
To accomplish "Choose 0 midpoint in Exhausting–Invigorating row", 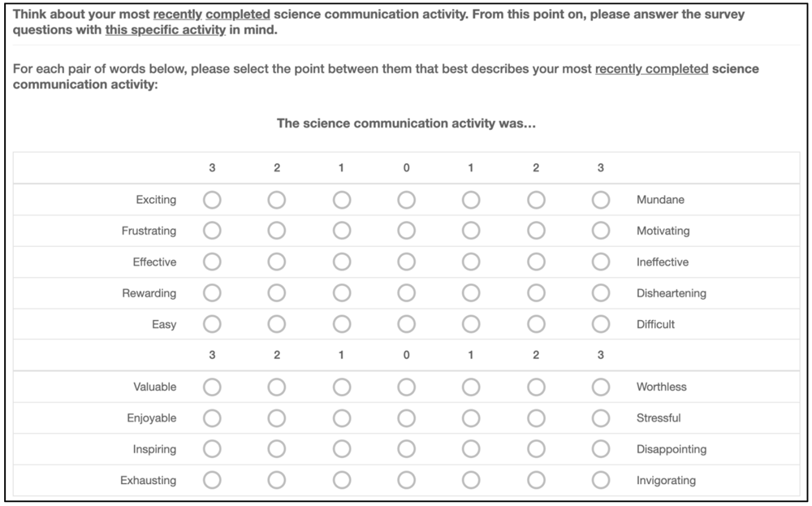I will [407, 480].
